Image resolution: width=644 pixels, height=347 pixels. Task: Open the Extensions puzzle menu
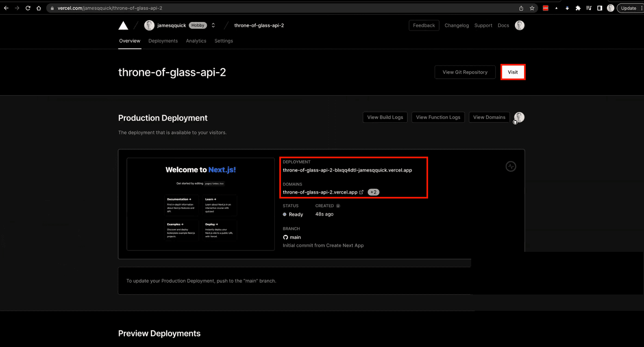[578, 8]
